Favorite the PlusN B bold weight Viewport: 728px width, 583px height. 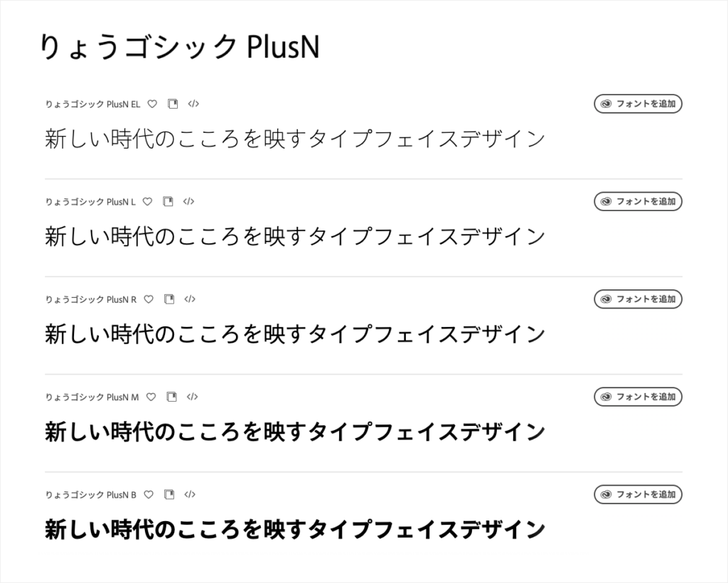pyautogui.click(x=148, y=494)
